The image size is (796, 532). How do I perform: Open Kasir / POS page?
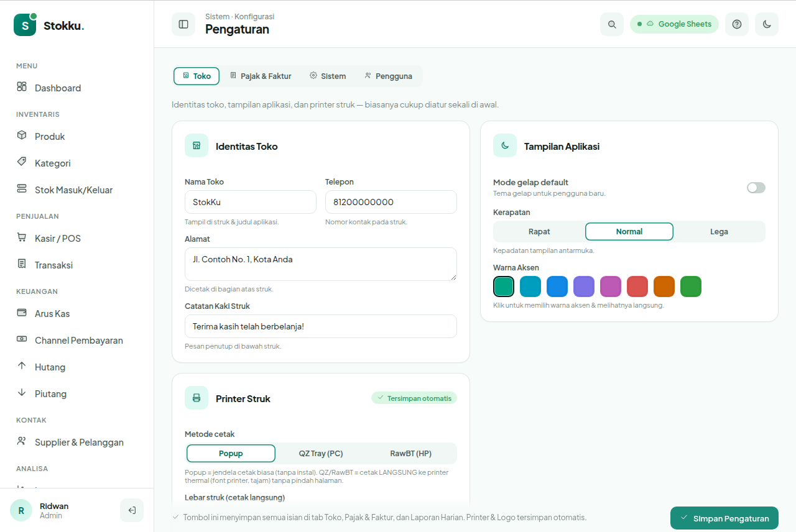[76, 238]
